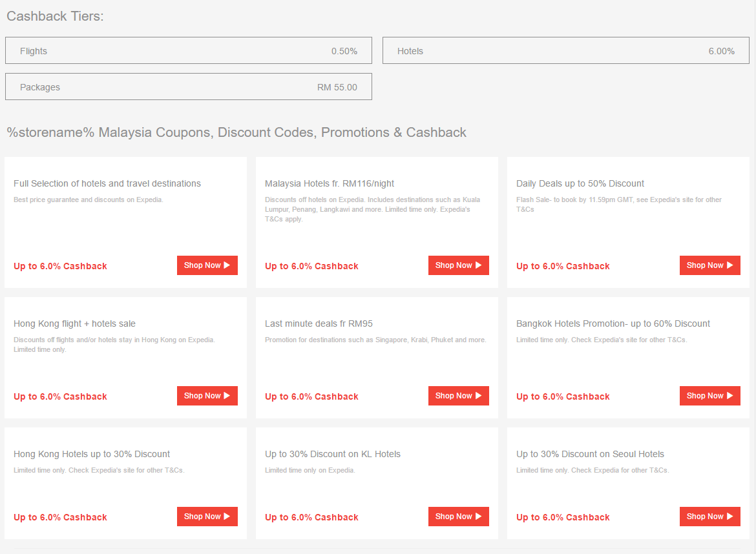Open 'Up to 30% Discount on KL Hotels' title

point(333,455)
